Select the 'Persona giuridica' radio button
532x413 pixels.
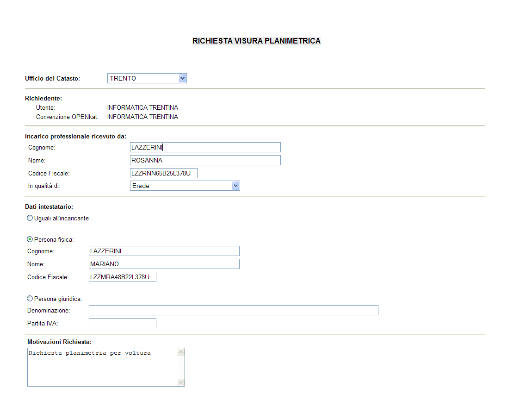coord(30,299)
